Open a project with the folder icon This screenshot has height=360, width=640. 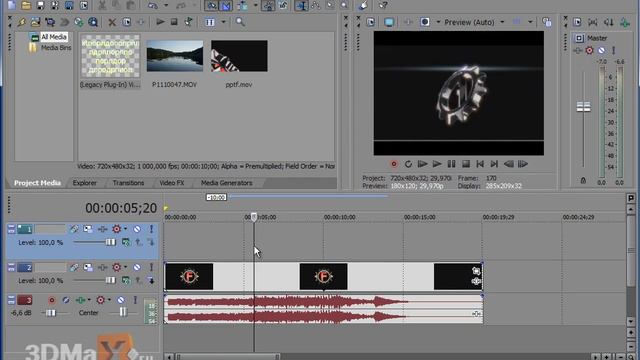point(26,5)
